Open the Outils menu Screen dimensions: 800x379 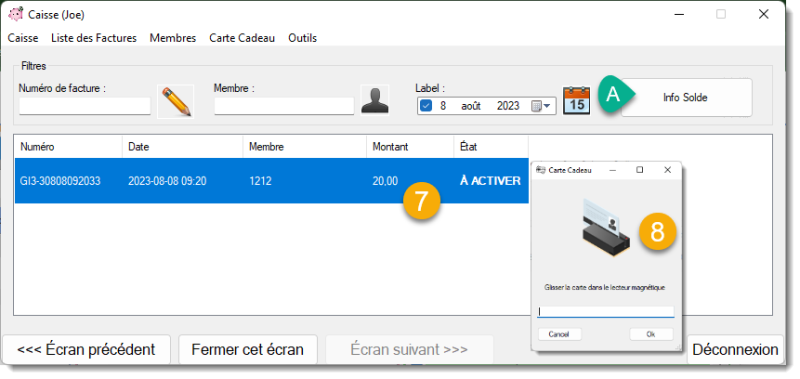[303, 38]
